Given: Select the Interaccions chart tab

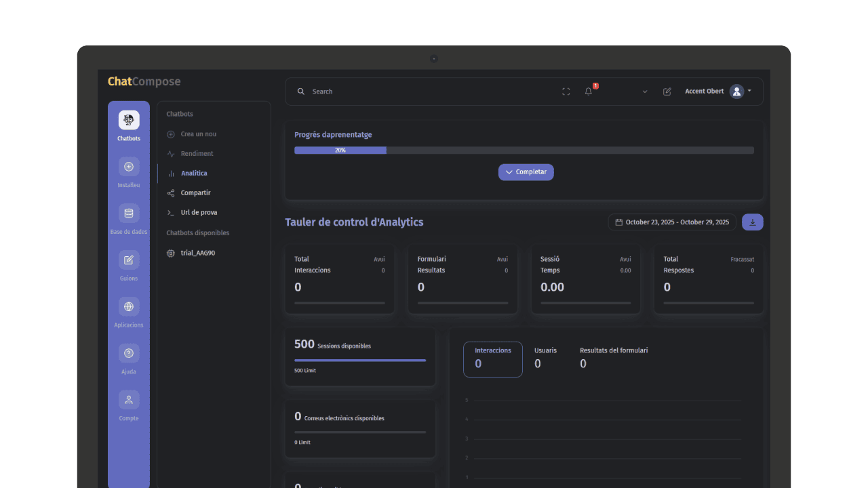Looking at the screenshot, I should coord(493,359).
